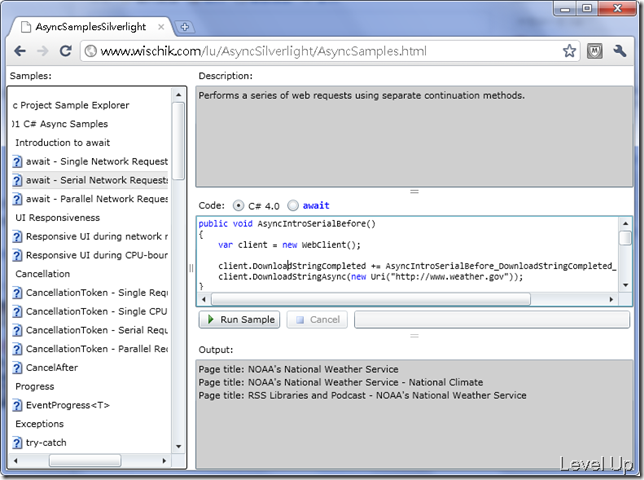Click icon beside CancellationToken - Parallel Requests
The width and height of the screenshot is (644, 480).
[17, 349]
